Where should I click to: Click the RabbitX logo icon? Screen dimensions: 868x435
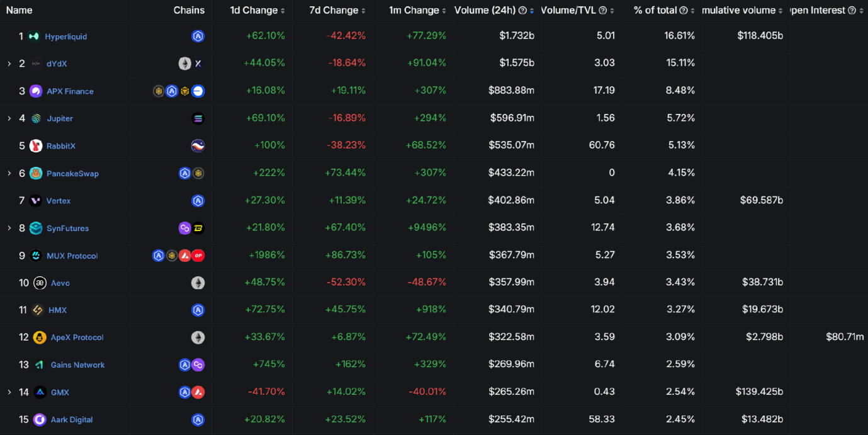pyautogui.click(x=36, y=146)
